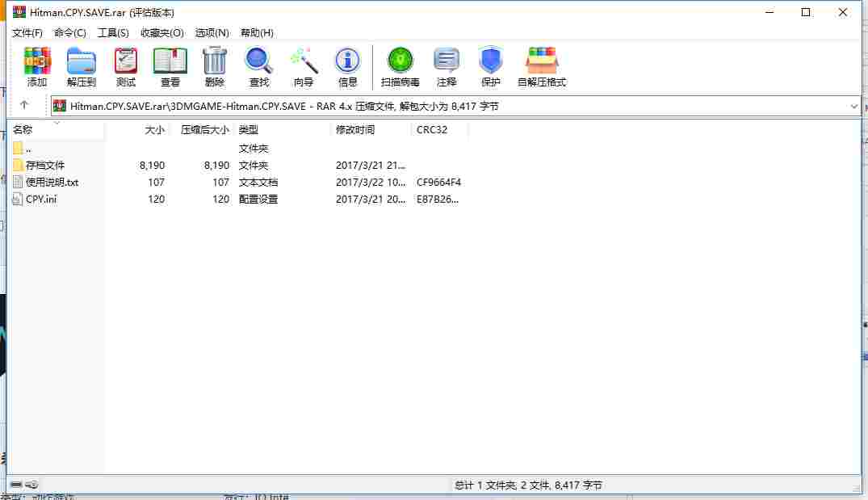Open the 选项(N) menu

pos(212,32)
